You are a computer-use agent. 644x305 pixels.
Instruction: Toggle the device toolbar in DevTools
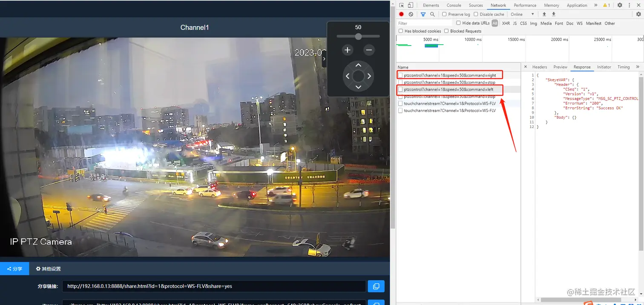pos(411,5)
